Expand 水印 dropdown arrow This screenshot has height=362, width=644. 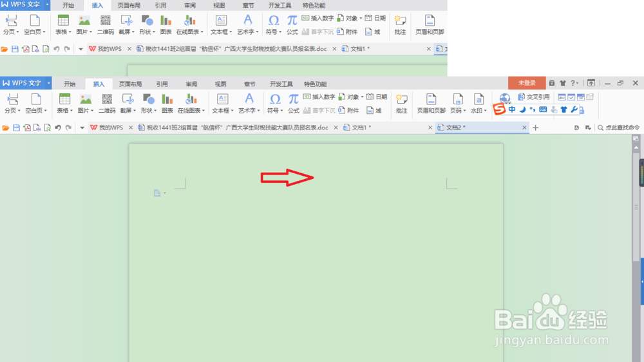486,111
